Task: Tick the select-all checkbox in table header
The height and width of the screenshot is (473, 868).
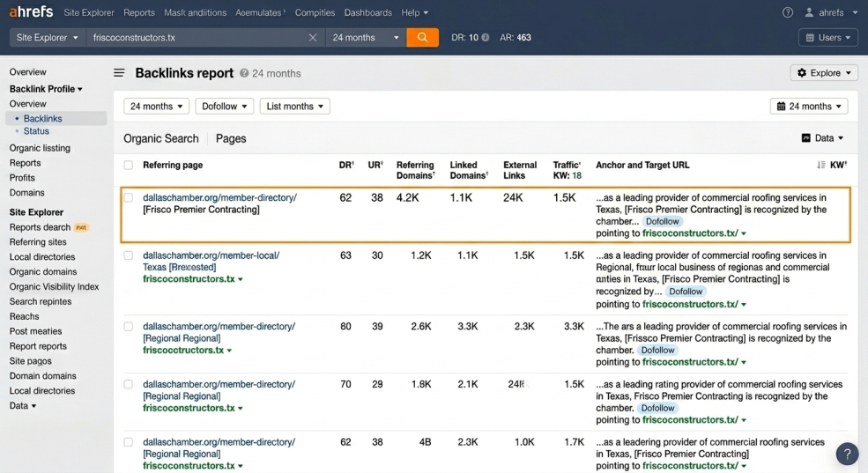Action: pyautogui.click(x=129, y=165)
